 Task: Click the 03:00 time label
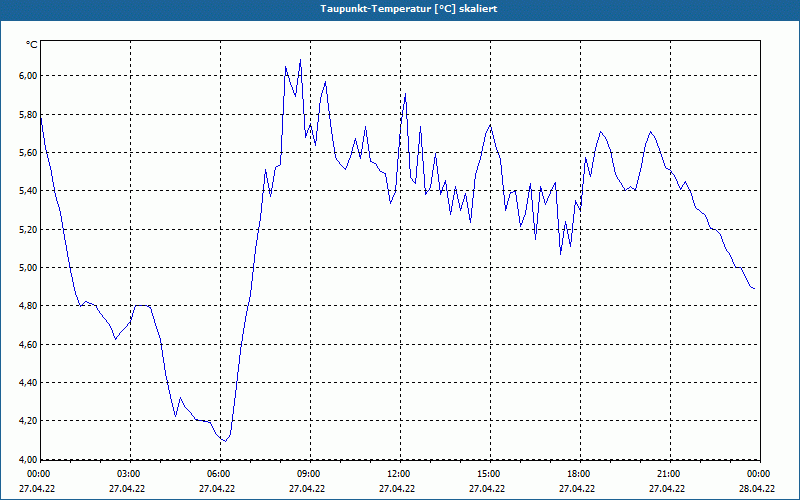[128, 474]
